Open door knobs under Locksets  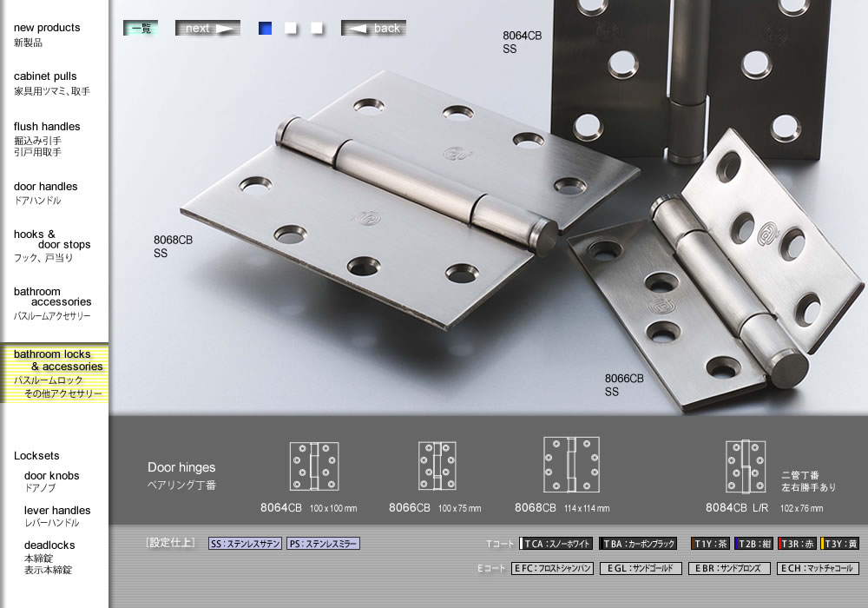[51, 481]
